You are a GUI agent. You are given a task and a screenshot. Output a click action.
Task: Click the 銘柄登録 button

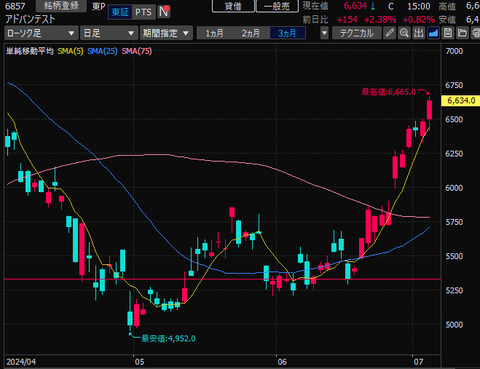[61, 5]
